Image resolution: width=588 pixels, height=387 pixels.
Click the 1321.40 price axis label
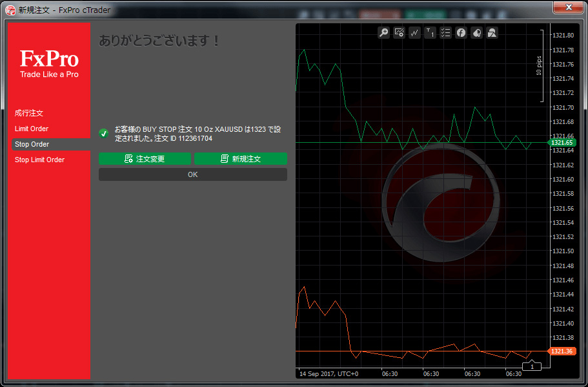pos(563,323)
